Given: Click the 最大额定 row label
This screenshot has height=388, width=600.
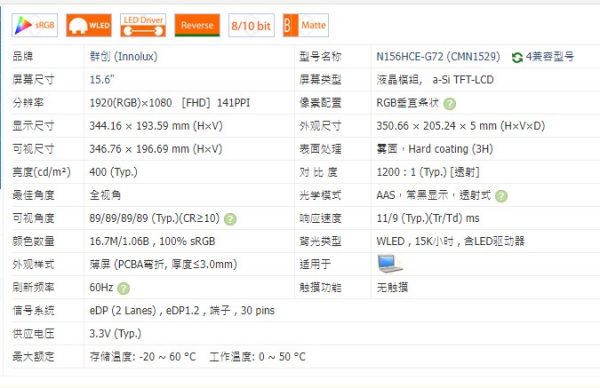Looking at the screenshot, I should (x=33, y=357).
